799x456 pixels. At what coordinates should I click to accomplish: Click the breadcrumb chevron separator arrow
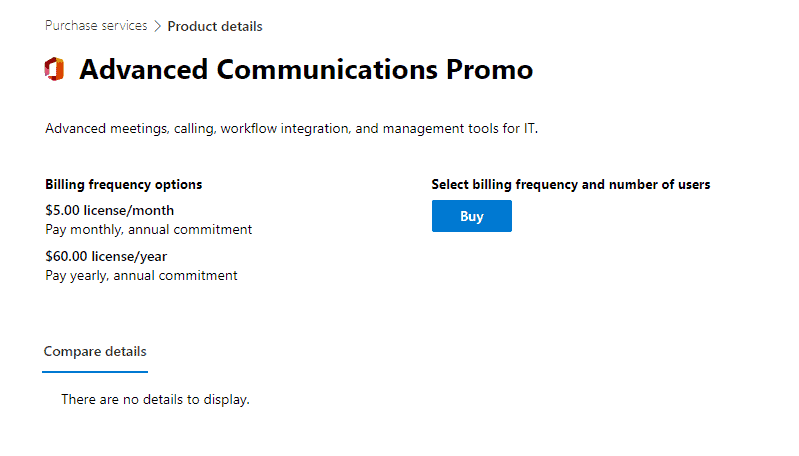pos(157,26)
